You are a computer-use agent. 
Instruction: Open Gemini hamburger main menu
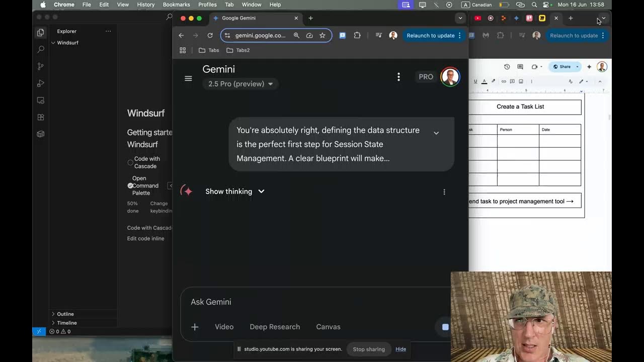coord(188,78)
